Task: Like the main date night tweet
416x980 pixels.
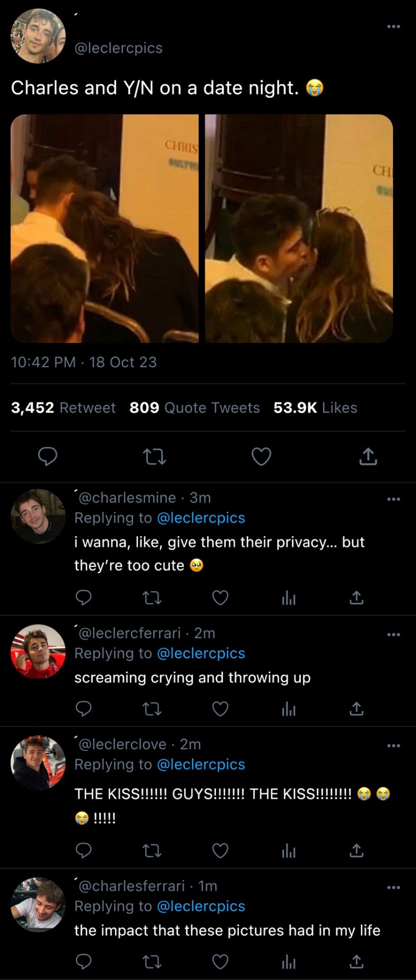Action: coord(261,456)
